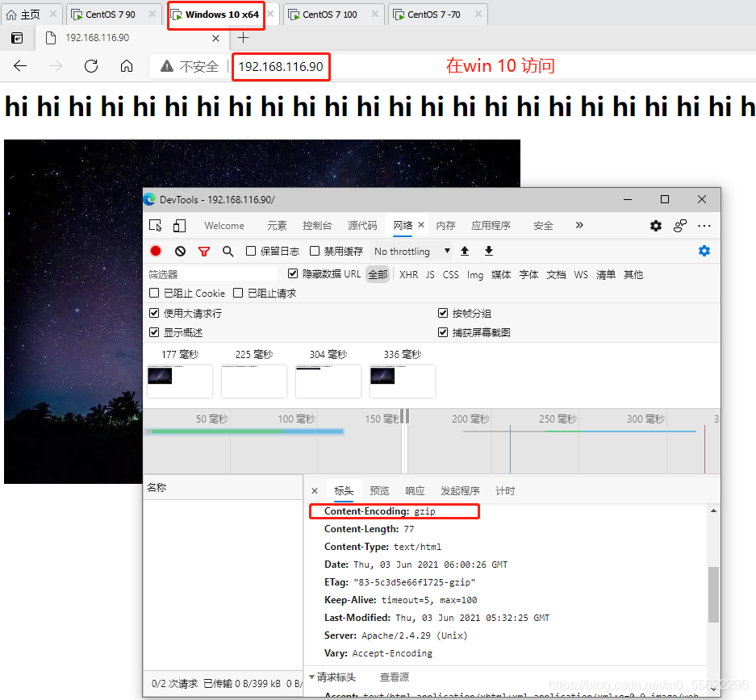Close the 192.168.116.90 browser tab
756x700 pixels.
[216, 38]
